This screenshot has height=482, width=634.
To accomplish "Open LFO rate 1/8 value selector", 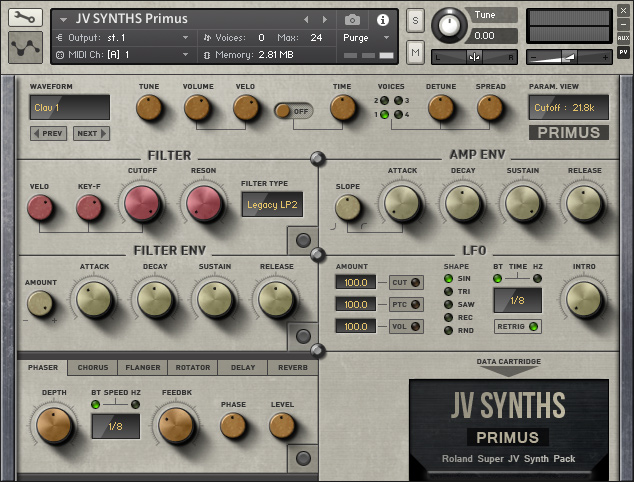I will (518, 300).
